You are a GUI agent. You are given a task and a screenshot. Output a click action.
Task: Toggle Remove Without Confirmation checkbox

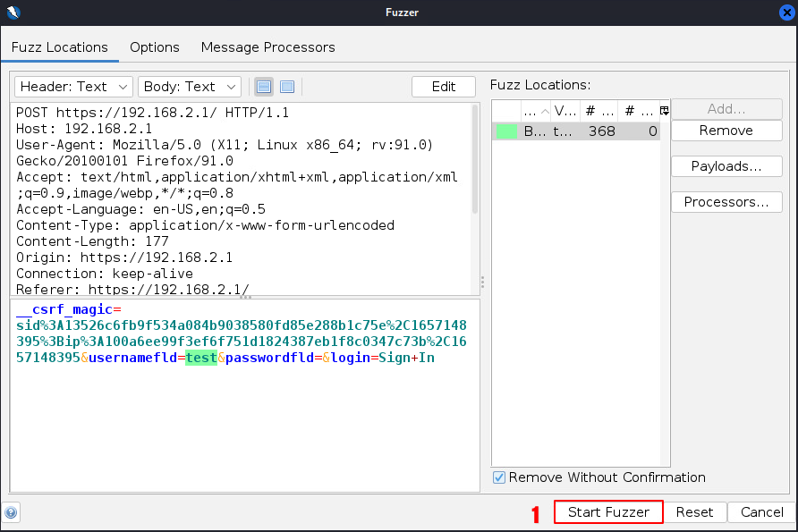coord(499,477)
